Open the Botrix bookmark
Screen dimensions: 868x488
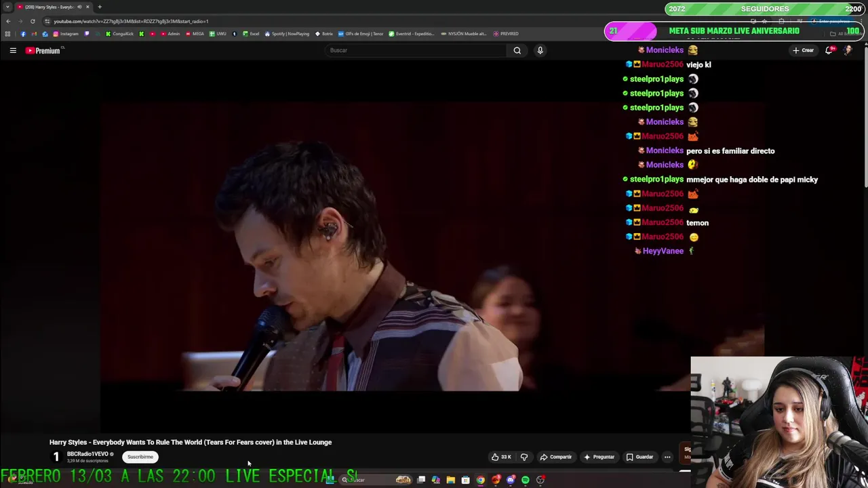tap(324, 34)
